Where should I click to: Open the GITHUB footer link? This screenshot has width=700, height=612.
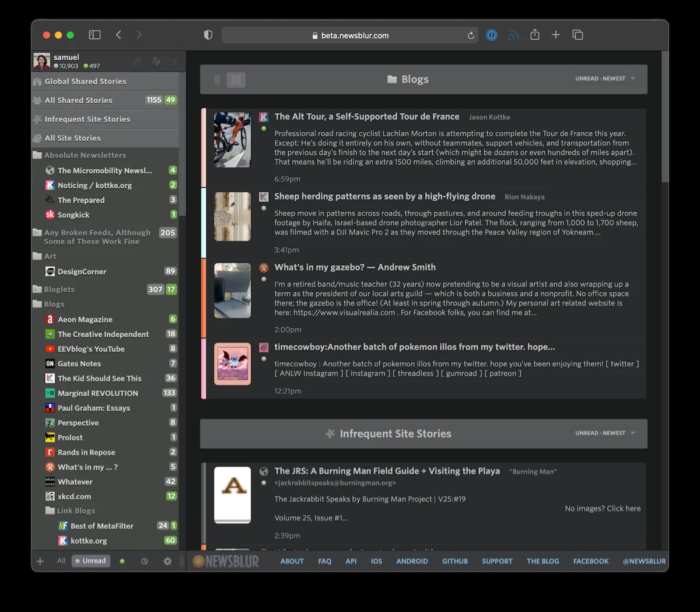pyautogui.click(x=455, y=561)
